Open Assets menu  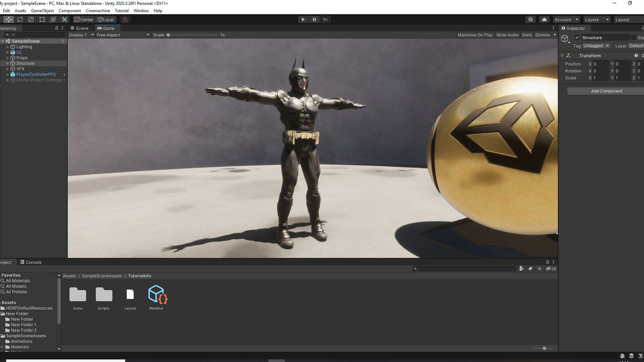20,11
